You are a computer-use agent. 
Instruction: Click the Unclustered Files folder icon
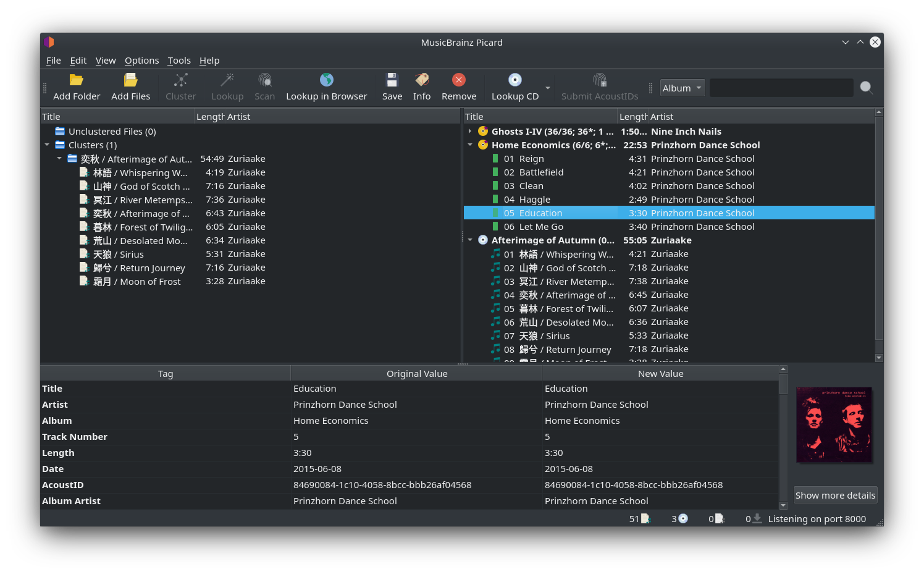click(60, 131)
